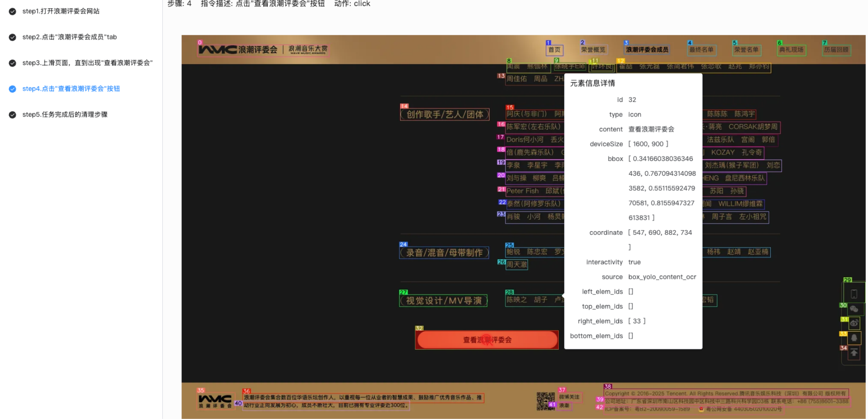Click the WeChat icon on right sidebar
The width and height of the screenshot is (868, 419).
pos(854,310)
